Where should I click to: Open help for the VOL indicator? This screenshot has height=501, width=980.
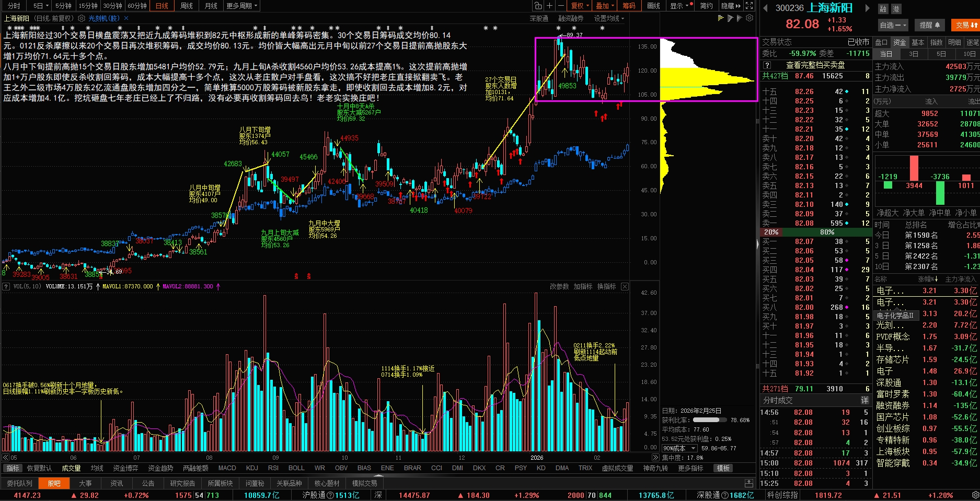point(6,286)
